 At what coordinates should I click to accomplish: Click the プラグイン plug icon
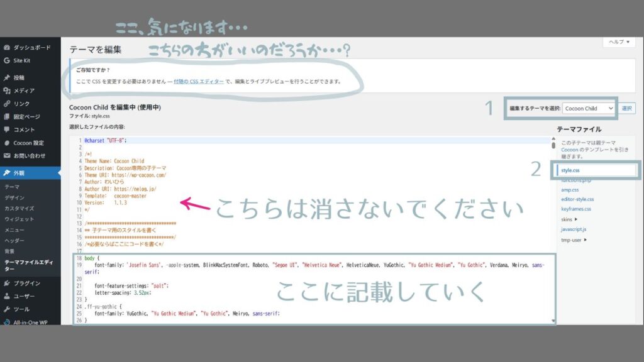pyautogui.click(x=6, y=283)
